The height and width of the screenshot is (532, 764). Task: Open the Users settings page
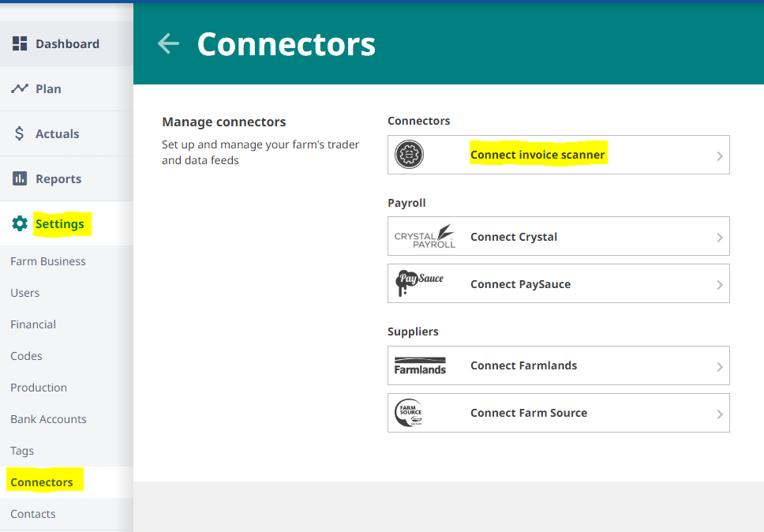[x=24, y=293]
